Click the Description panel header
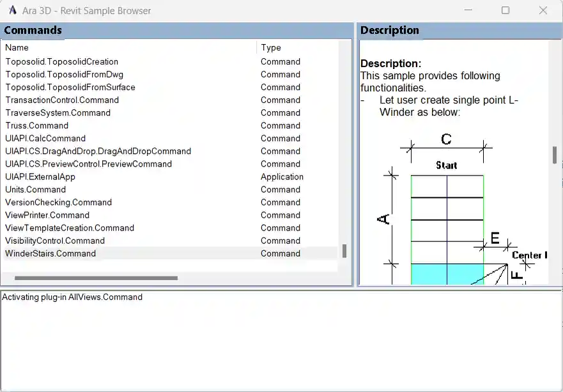 (x=390, y=30)
